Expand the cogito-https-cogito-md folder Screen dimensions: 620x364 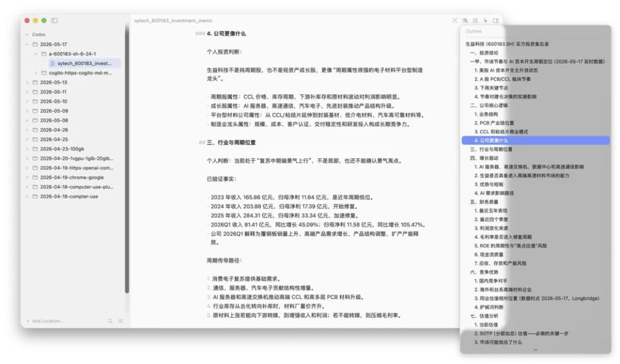tap(36, 73)
